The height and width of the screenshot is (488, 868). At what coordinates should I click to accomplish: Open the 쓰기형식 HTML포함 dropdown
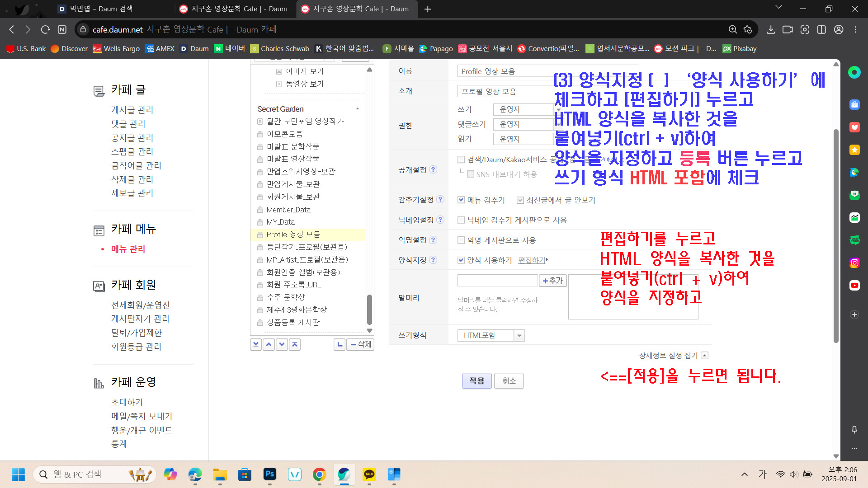point(519,335)
